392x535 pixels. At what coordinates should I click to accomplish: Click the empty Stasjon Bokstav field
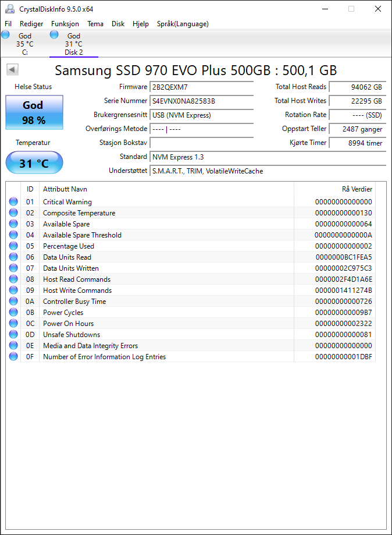(x=201, y=143)
